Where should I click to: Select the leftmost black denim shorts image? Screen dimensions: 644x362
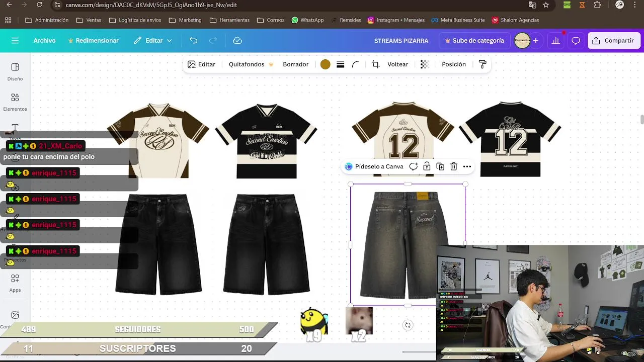click(x=158, y=244)
